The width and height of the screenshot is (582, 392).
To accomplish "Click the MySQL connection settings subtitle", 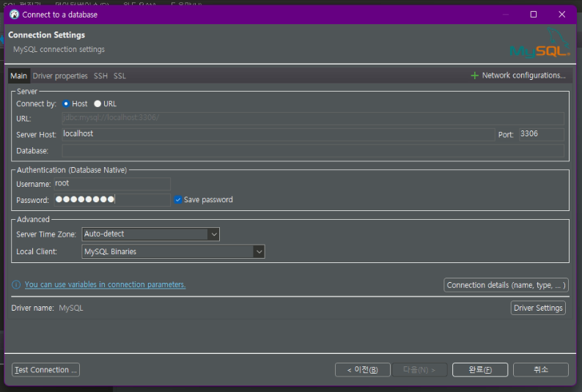I will pyautogui.click(x=59, y=49).
